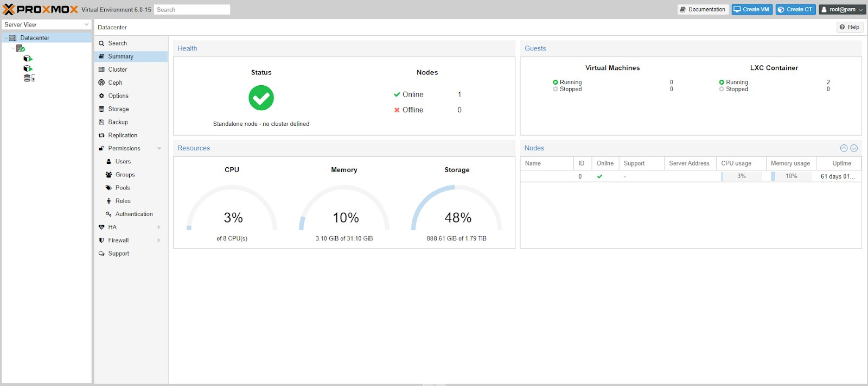Screen dimensions: 868x386
Task: Open the Documentation button
Action: 703,9
